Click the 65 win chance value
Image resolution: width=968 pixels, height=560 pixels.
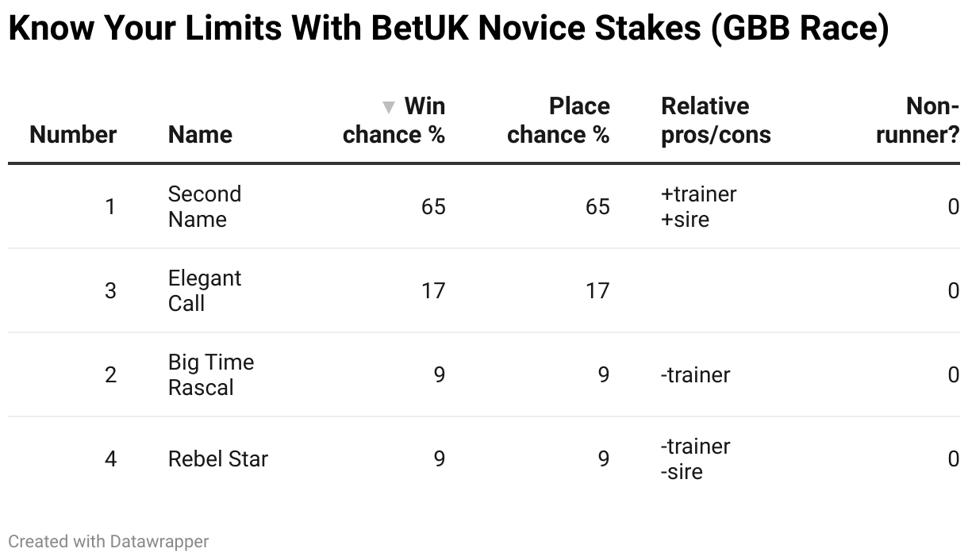coord(433,207)
